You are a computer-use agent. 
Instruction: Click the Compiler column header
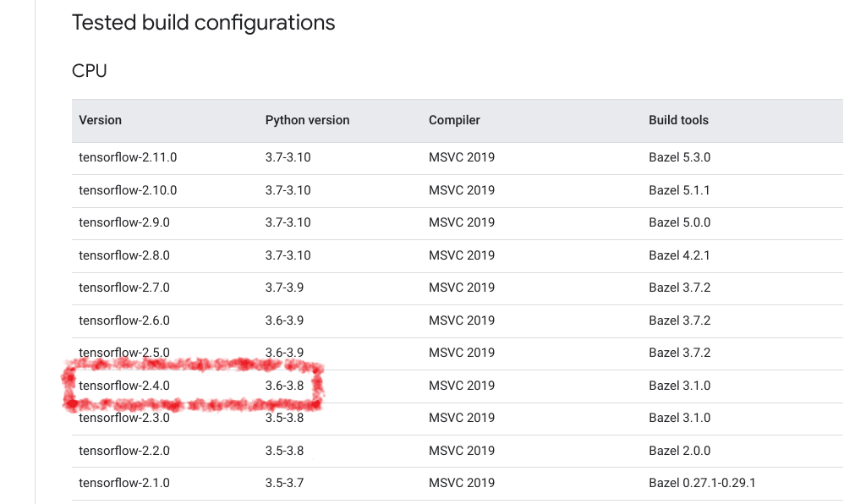pos(454,120)
